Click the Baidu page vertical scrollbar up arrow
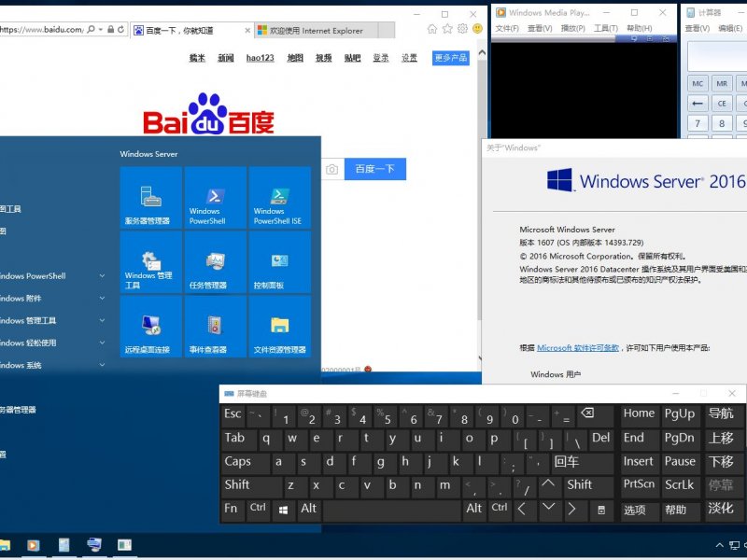The image size is (747, 560). [x=482, y=52]
